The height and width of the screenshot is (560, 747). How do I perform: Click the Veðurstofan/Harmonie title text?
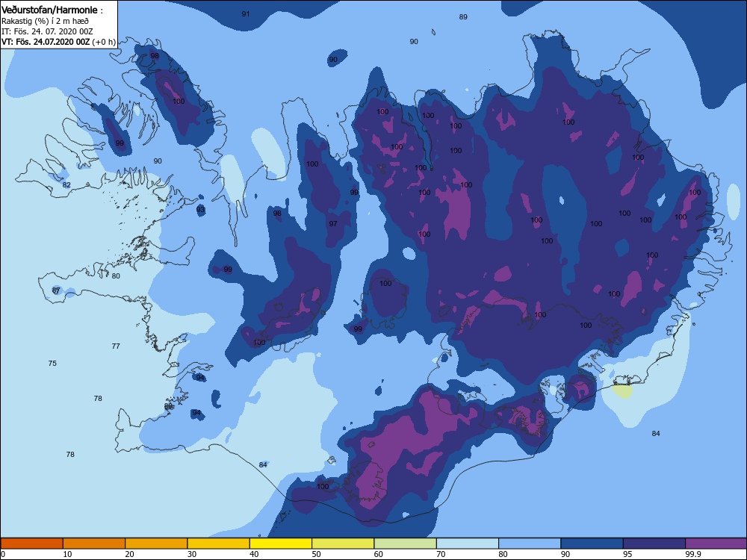click(49, 10)
